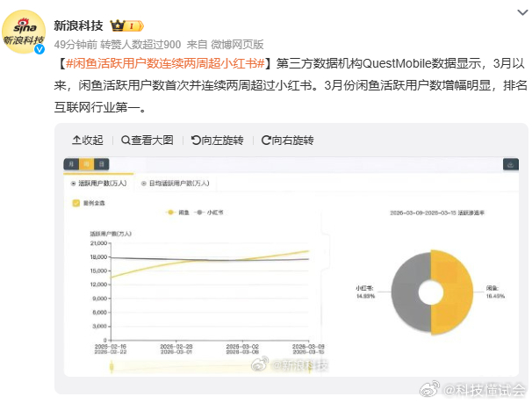
Task: Open the 新浪科技 account name link
Action: point(78,25)
